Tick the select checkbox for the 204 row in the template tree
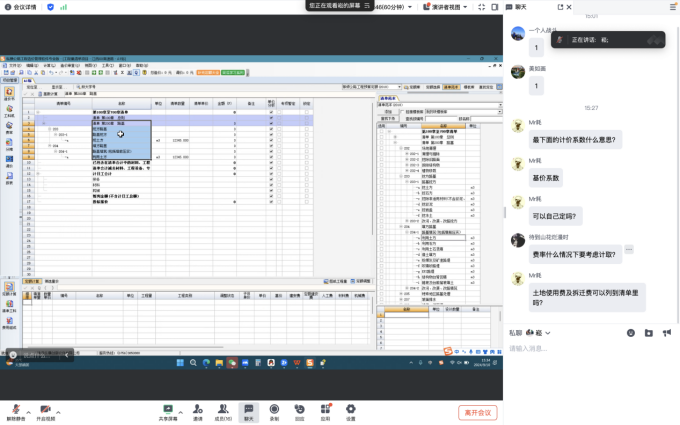680x425 pixels. [382, 226]
